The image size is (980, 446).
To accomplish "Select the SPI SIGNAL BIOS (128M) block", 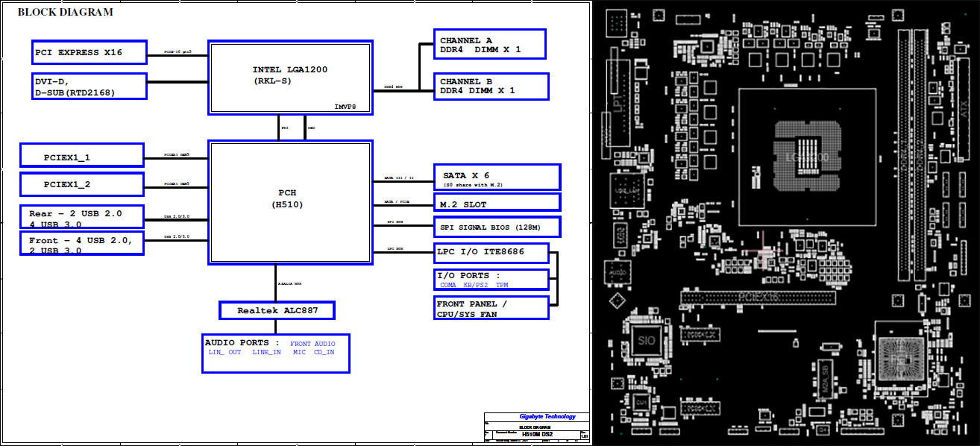I will point(497,227).
